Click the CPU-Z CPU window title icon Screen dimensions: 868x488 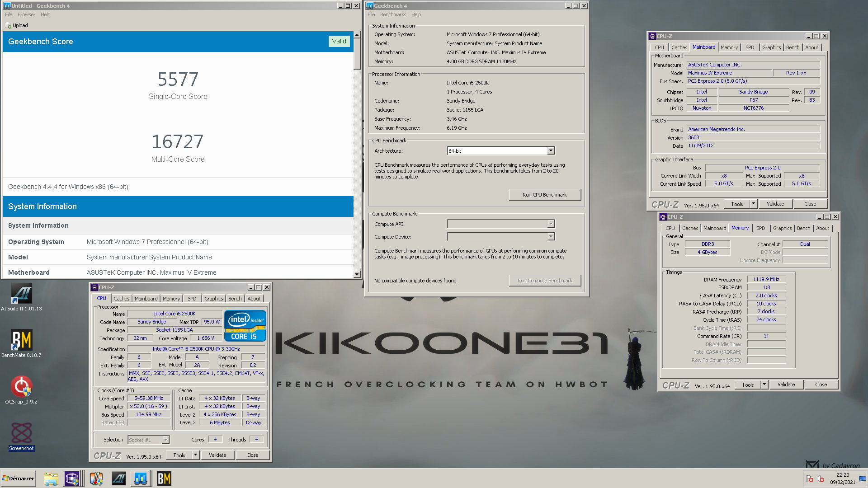(94, 287)
